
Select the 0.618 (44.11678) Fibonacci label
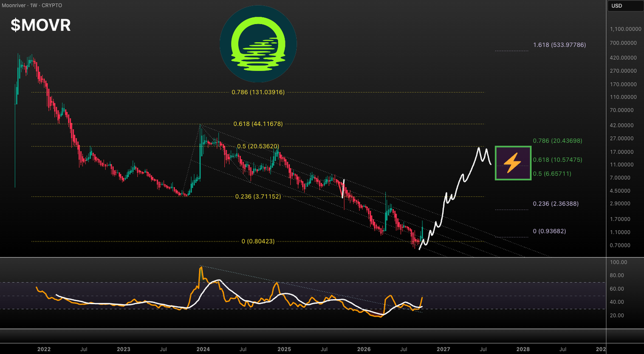coord(258,124)
